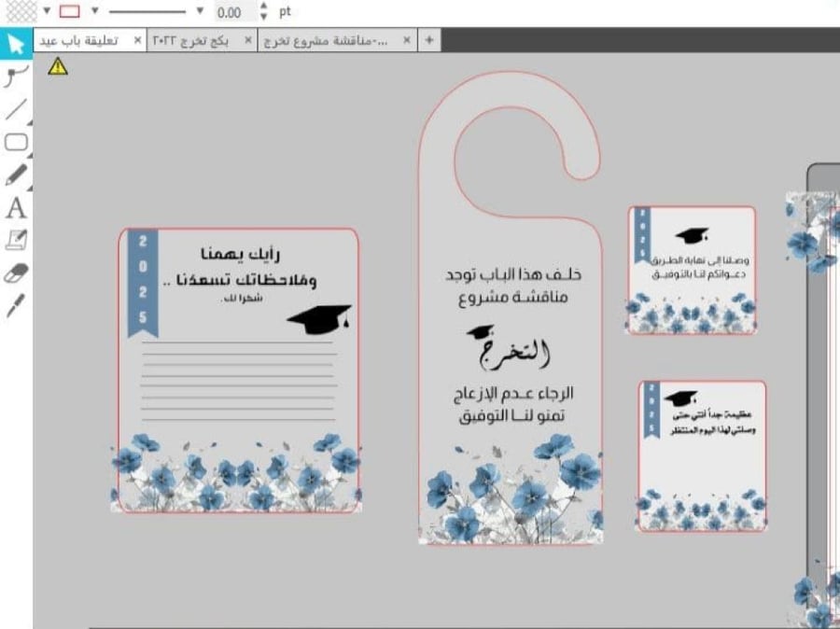Screen dimensions: 840x629
Task: Click the pt unit label
Action: (x=285, y=11)
